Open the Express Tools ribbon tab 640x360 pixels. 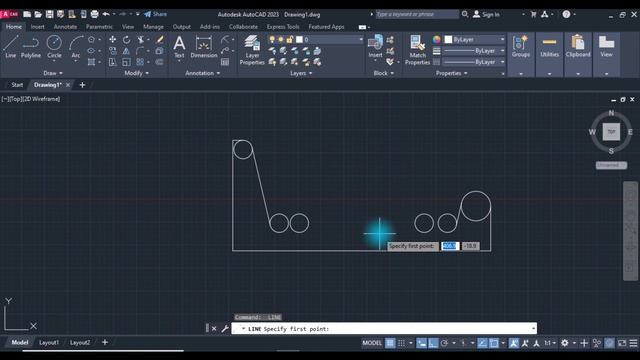[x=283, y=27]
